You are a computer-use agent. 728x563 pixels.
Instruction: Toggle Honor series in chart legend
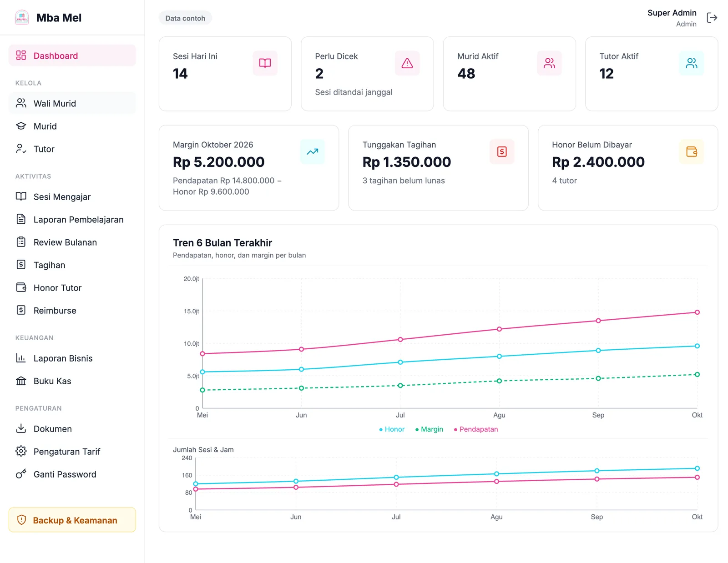392,429
